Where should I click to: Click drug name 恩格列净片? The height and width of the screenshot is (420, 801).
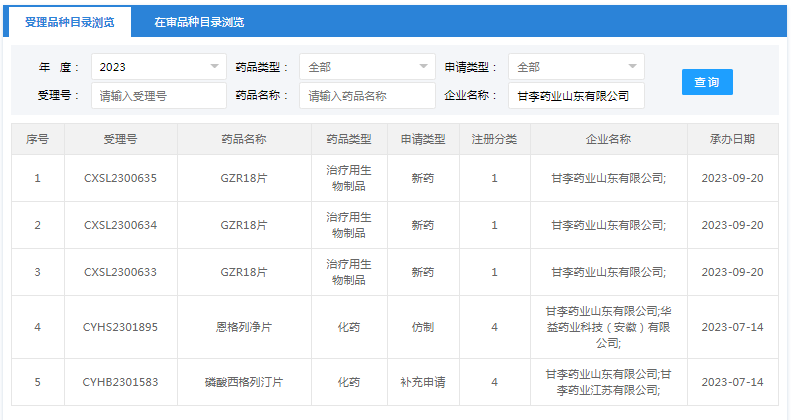(244, 327)
